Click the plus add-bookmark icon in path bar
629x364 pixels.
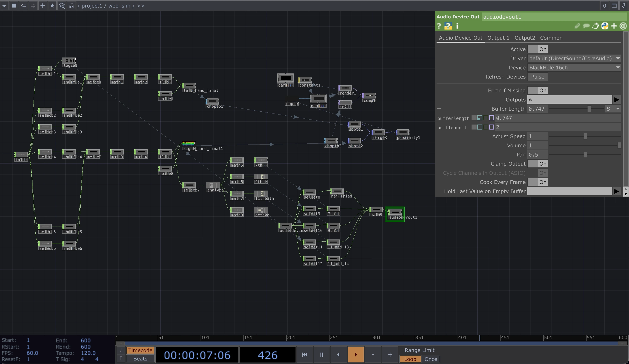[x=43, y=5]
